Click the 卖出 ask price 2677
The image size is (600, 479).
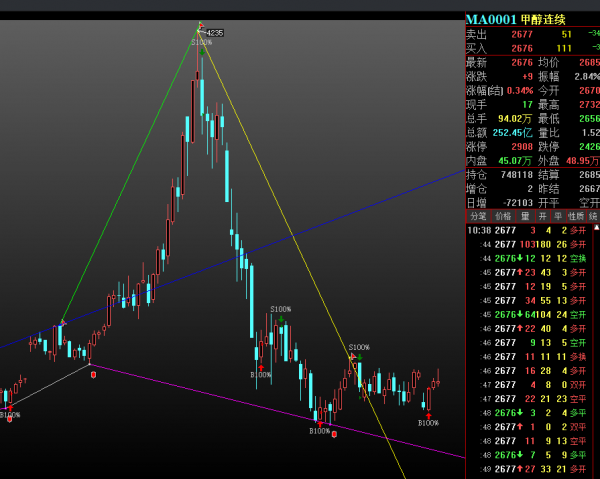(x=522, y=34)
